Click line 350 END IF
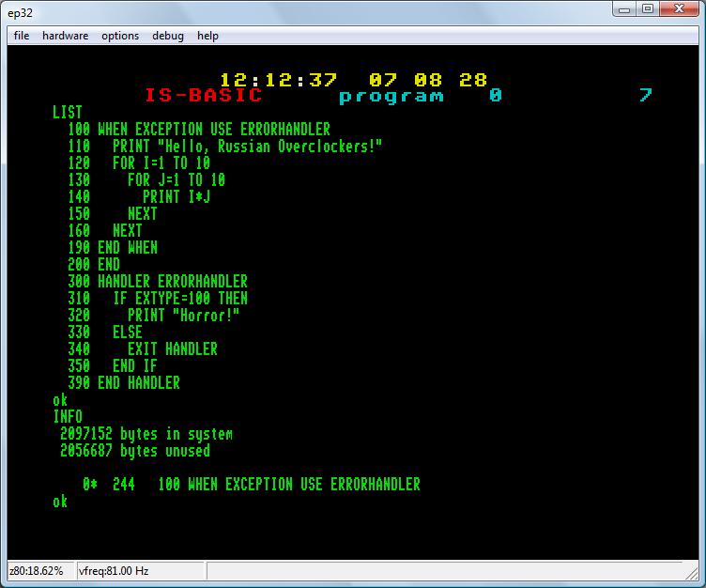 tap(113, 366)
